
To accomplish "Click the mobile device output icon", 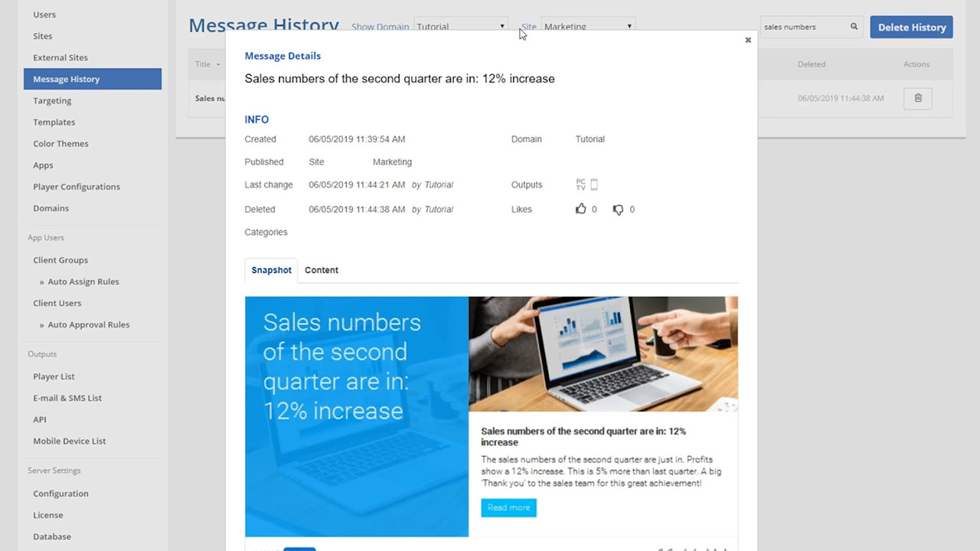I will (594, 184).
